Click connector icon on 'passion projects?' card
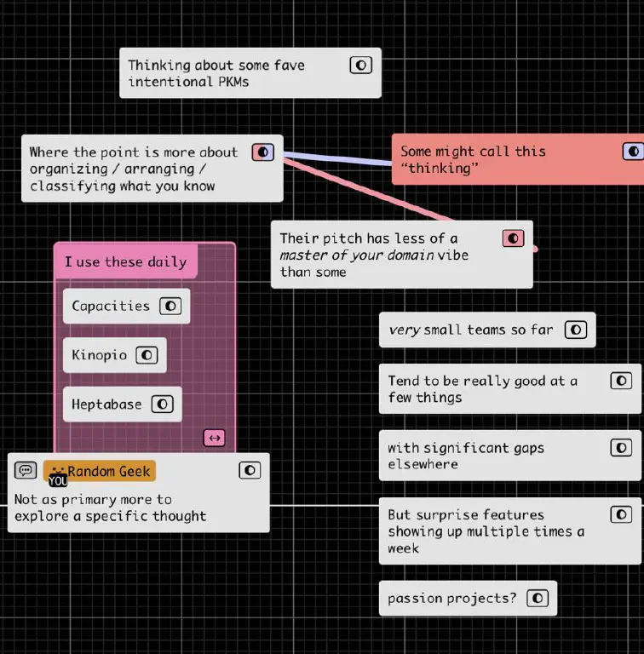Viewport: 644px width, 654px height. click(538, 598)
